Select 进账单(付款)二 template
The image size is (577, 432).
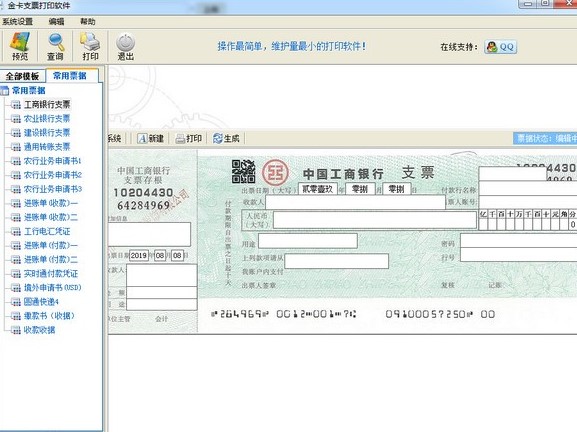pos(51,259)
